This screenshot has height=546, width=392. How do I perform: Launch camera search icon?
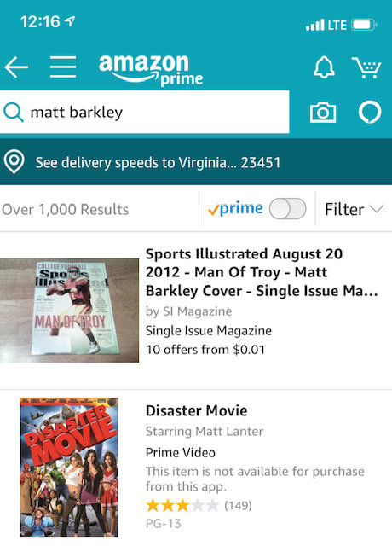tap(323, 113)
